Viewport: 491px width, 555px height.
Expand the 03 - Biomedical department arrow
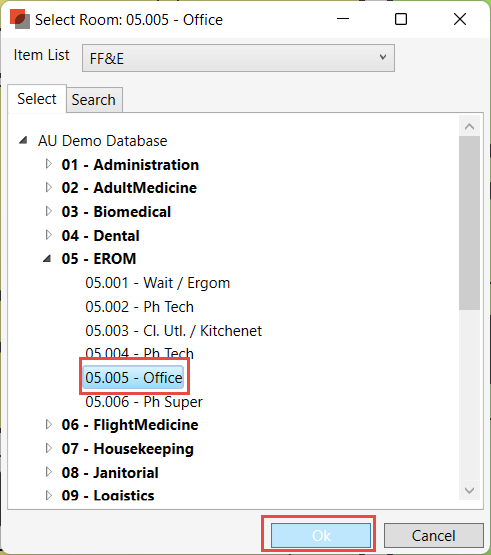(49, 211)
